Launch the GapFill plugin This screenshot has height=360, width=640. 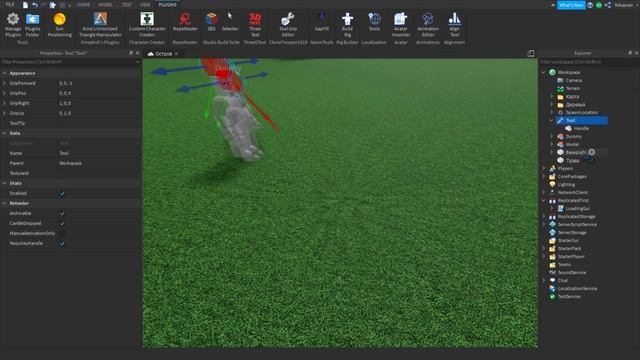[322, 22]
